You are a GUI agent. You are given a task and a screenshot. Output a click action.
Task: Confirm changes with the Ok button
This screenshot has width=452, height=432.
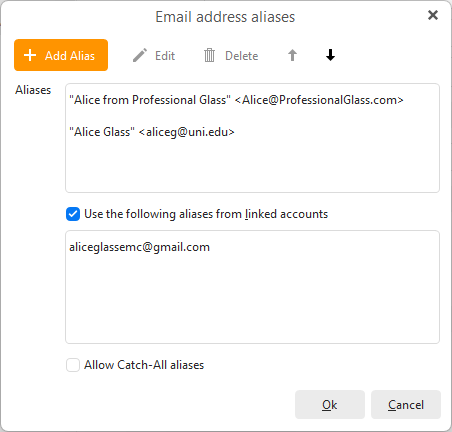pos(330,405)
